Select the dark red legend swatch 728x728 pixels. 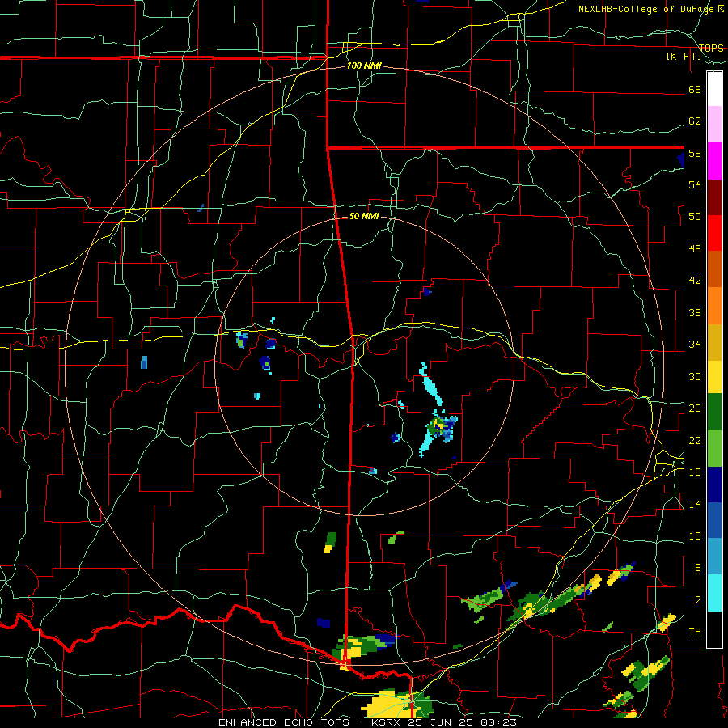point(714,197)
